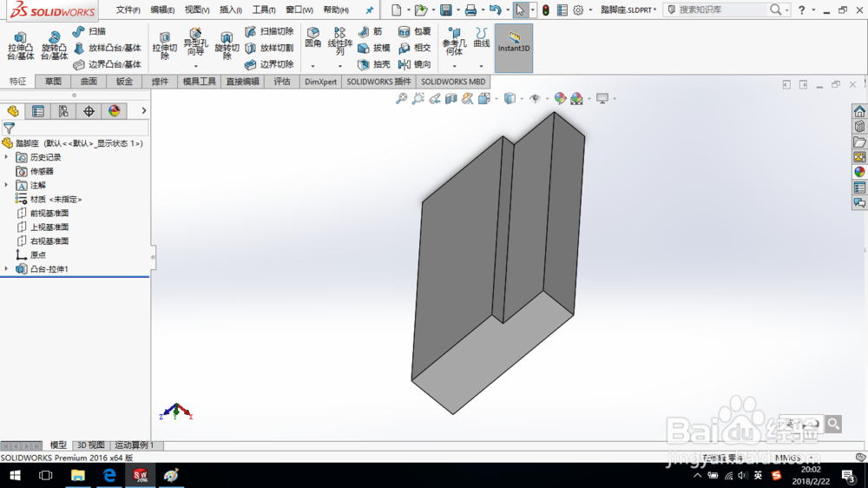Image resolution: width=868 pixels, height=488 pixels.
Task: Open the DisplayManager tab
Action: (x=114, y=111)
